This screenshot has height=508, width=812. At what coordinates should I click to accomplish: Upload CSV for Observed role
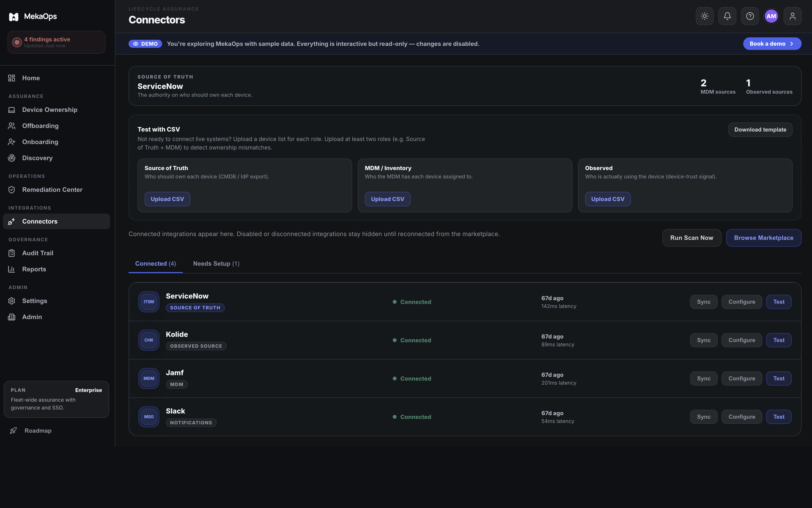point(608,199)
